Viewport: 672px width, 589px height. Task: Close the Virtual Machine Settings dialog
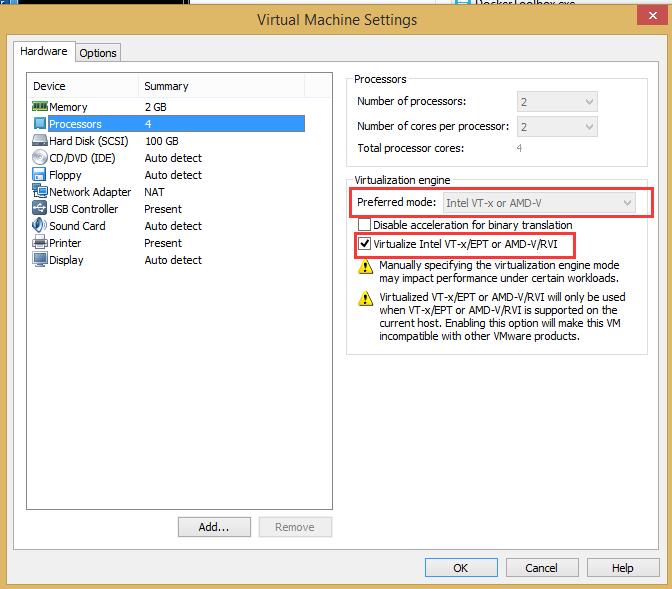[x=653, y=16]
